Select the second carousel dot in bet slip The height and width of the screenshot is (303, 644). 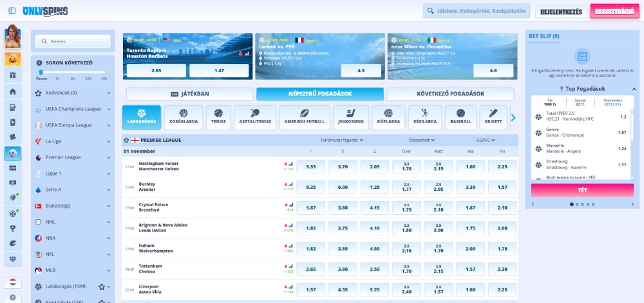577,204
